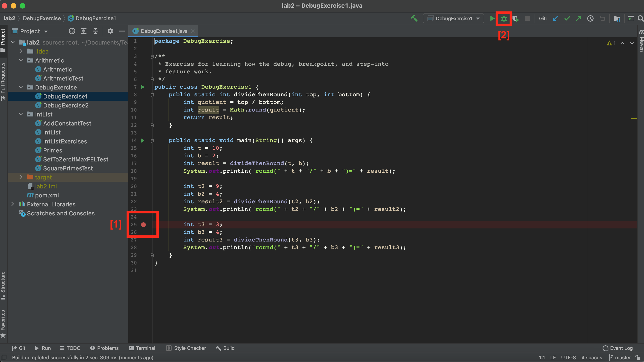Click Git Update Project arrow icon
Image resolution: width=644 pixels, height=362 pixels.
click(555, 18)
